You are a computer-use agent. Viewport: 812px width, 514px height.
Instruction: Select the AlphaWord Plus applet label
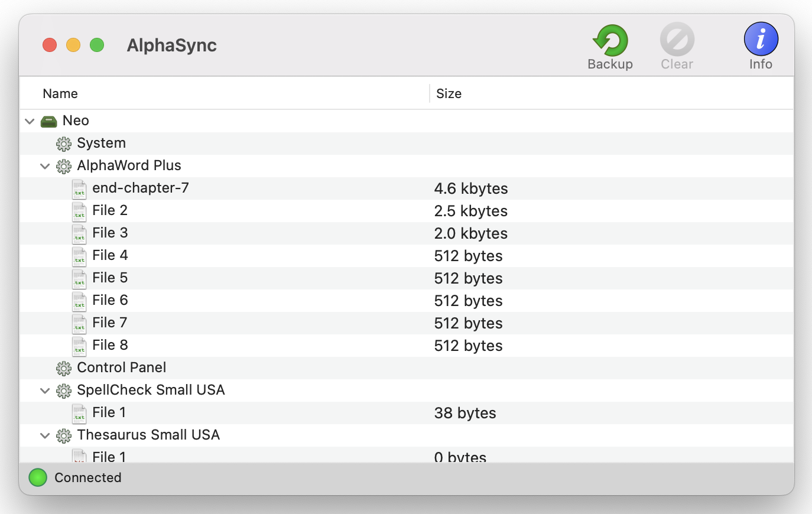click(x=129, y=165)
